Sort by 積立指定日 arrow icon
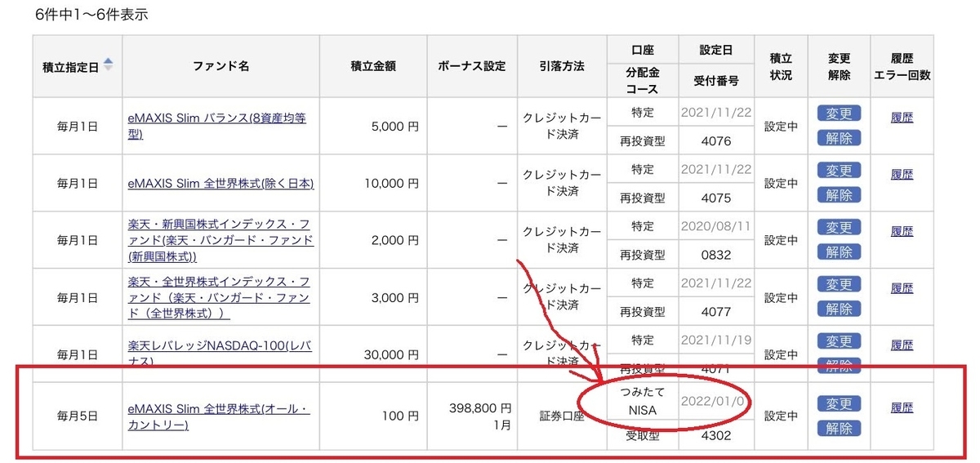980x463 pixels. pyautogui.click(x=108, y=65)
